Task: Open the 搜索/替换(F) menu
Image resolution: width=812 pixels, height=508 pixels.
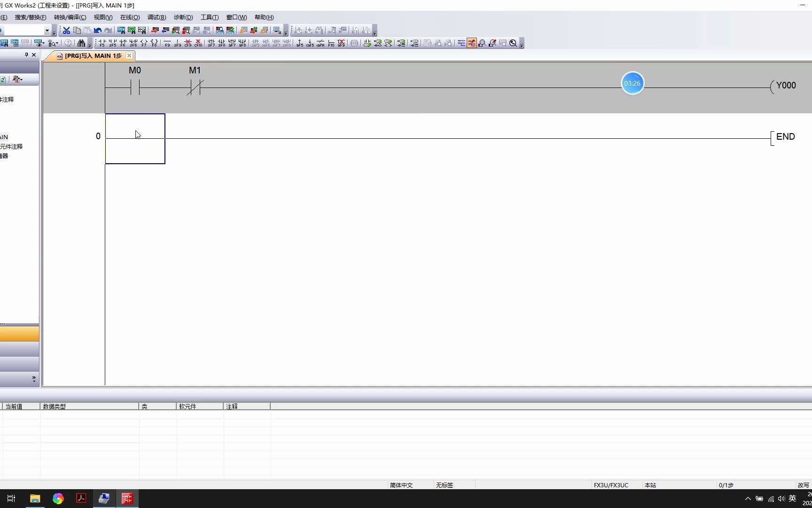Action: click(x=31, y=17)
